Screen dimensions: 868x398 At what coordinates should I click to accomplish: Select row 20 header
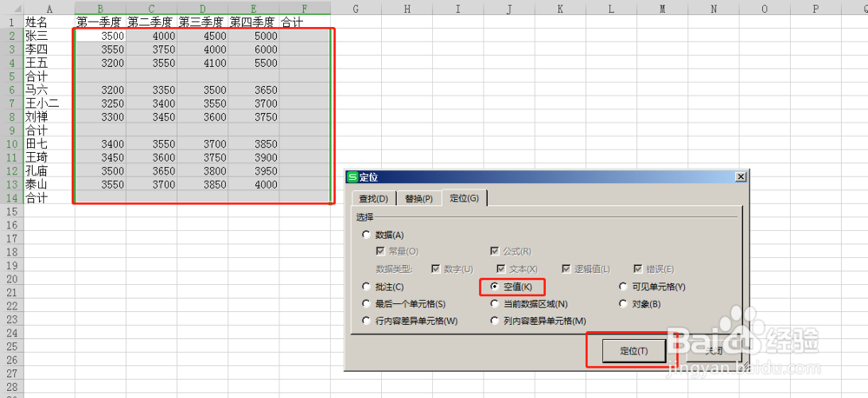(11, 279)
